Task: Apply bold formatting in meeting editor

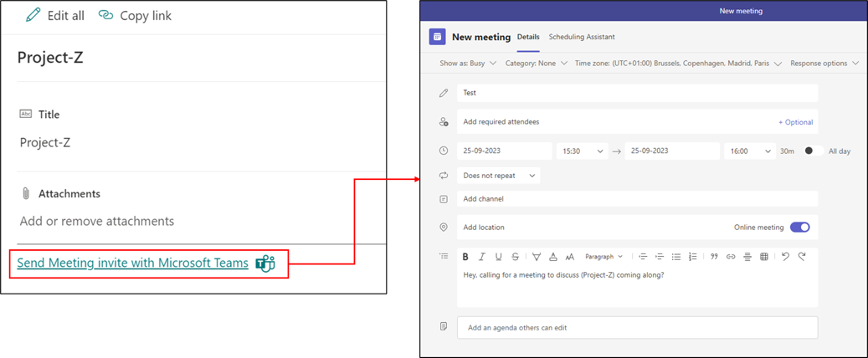Action: [x=465, y=257]
